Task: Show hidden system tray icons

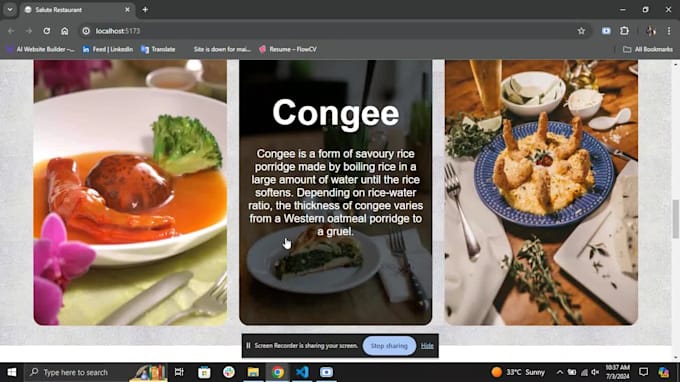Action: point(560,372)
